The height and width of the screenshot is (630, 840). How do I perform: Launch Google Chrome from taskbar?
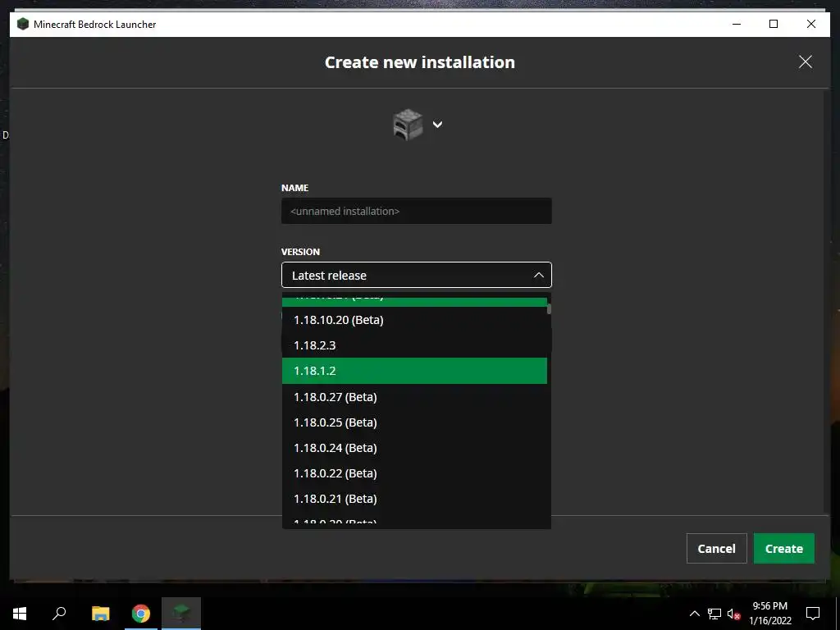[x=141, y=614]
